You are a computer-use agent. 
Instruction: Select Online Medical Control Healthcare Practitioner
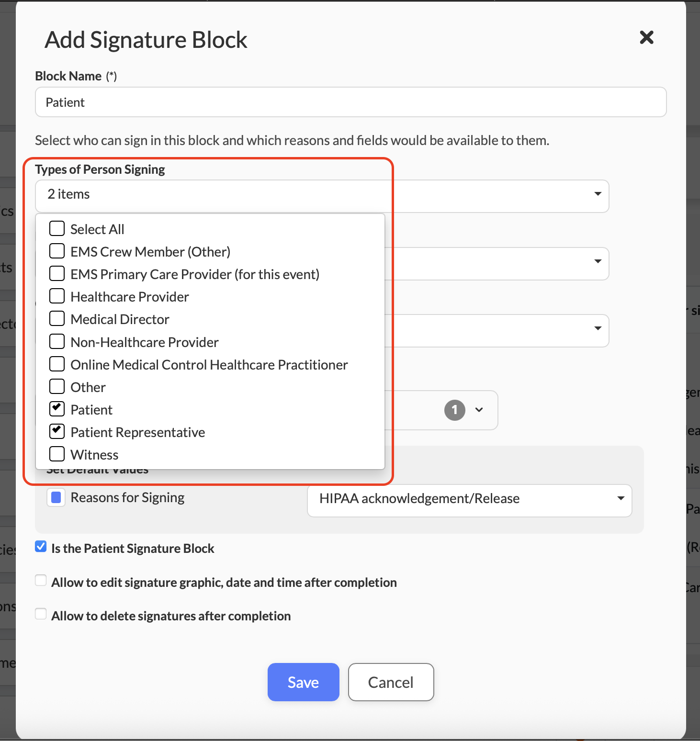pyautogui.click(x=57, y=364)
